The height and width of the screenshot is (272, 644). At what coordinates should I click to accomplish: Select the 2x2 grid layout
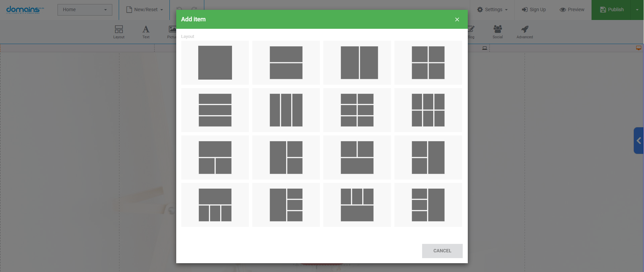click(x=428, y=63)
